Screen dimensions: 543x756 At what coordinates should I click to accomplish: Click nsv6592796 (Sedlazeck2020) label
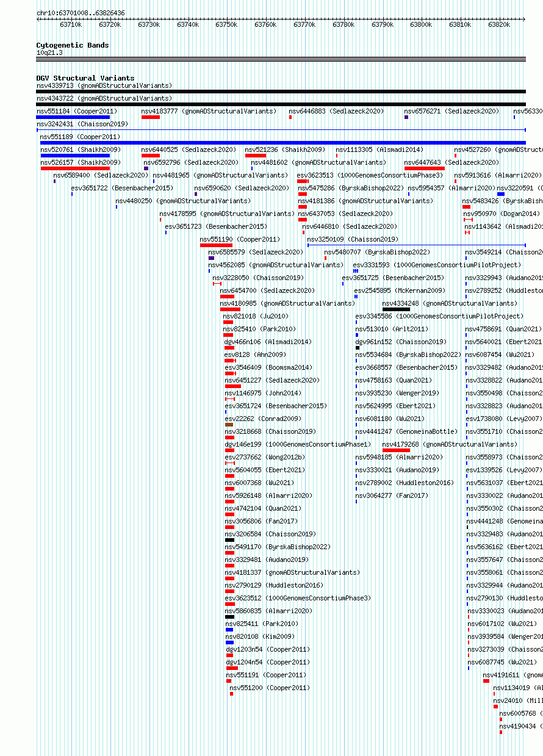pos(191,162)
